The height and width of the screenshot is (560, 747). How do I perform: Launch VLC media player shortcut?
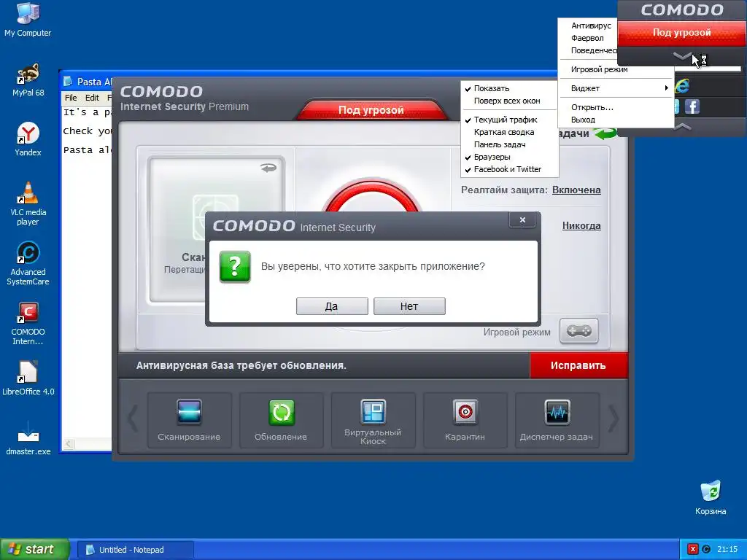pyautogui.click(x=28, y=203)
